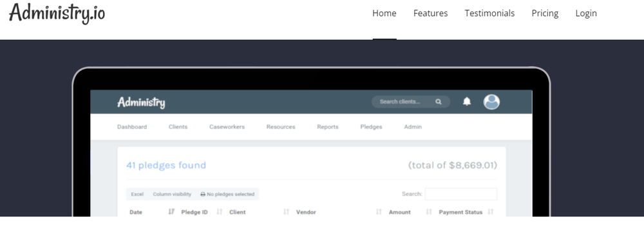Viewport: 644px width, 234px height.
Task: Open the Caseworkers tab in mockup
Action: [x=227, y=126]
